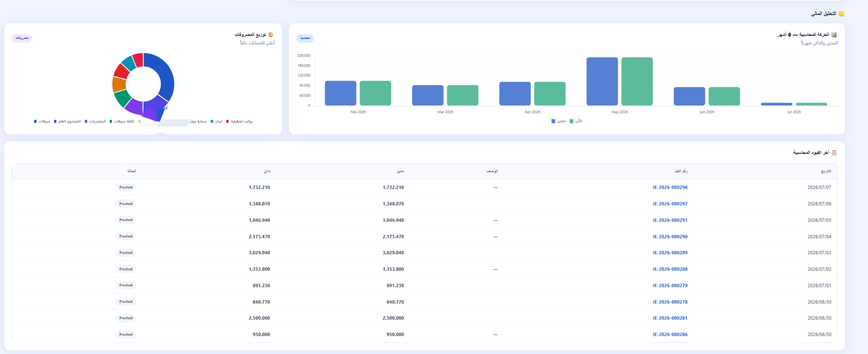Click the Posted status of entry JE-2026-000297
Image resolution: width=868 pixels, height=354 pixels.
(126, 204)
